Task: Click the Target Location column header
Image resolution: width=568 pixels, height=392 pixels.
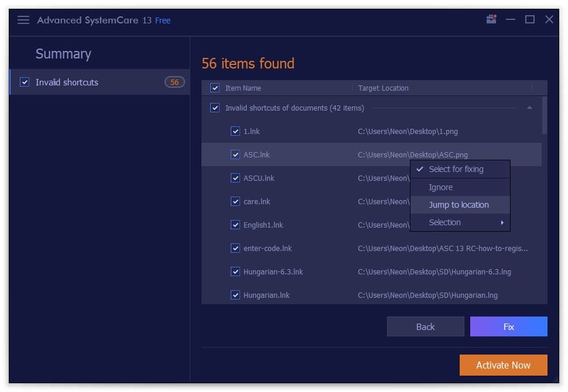Action: pos(384,88)
